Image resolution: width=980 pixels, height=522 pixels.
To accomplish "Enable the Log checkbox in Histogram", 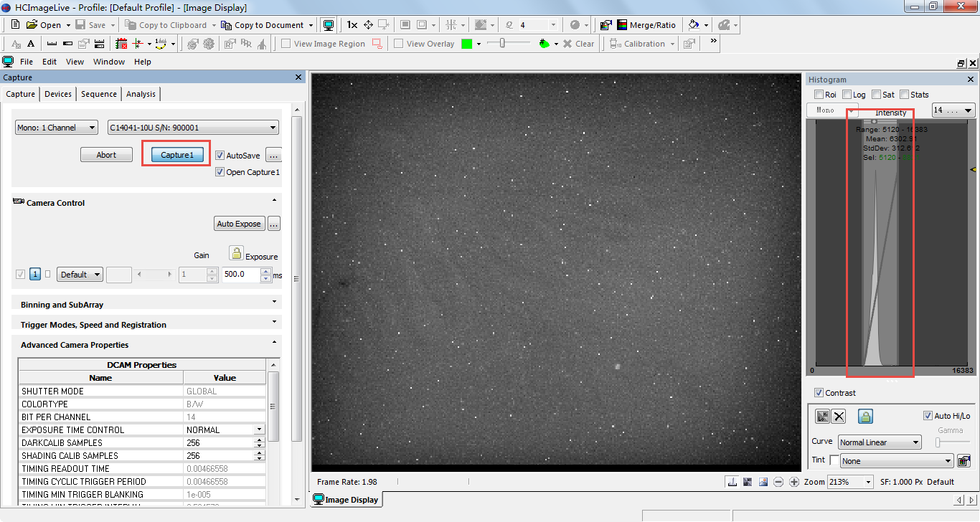I will [847, 95].
